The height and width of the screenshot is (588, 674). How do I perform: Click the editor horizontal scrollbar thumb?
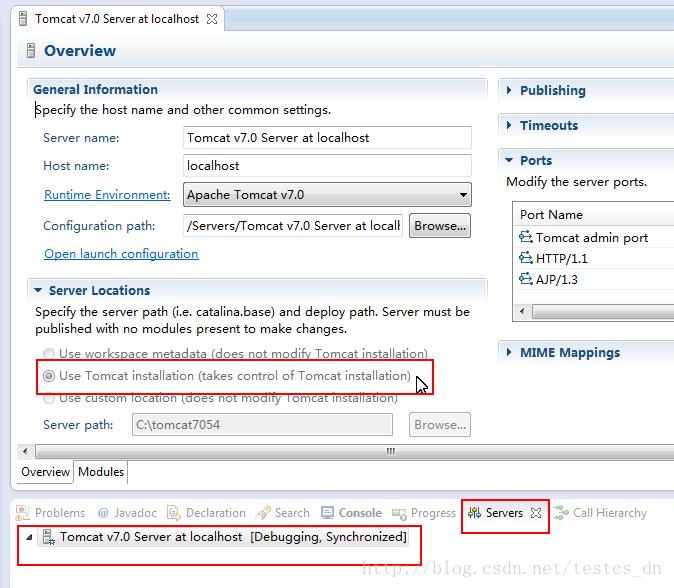tap(355, 451)
